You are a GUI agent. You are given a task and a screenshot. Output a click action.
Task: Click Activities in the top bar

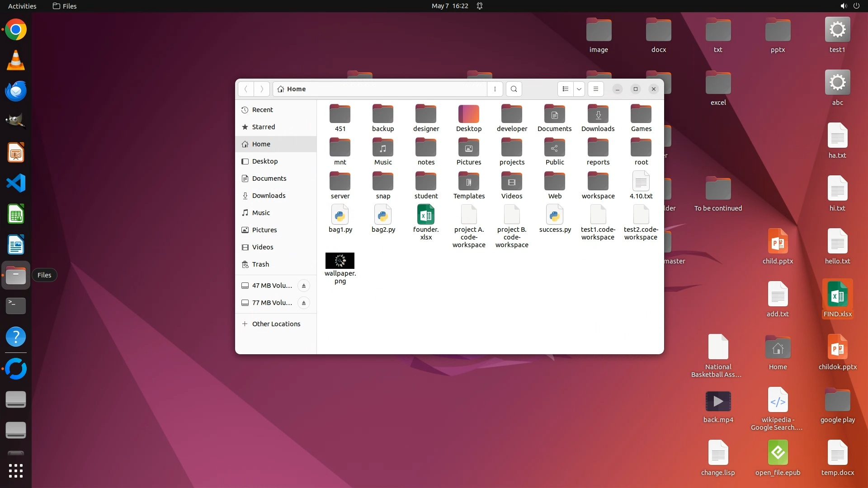tap(22, 6)
